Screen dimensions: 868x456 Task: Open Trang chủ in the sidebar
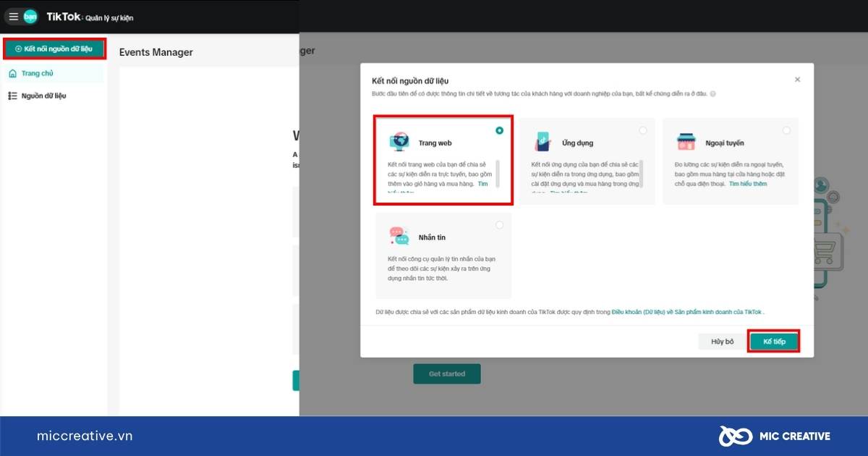click(x=54, y=73)
